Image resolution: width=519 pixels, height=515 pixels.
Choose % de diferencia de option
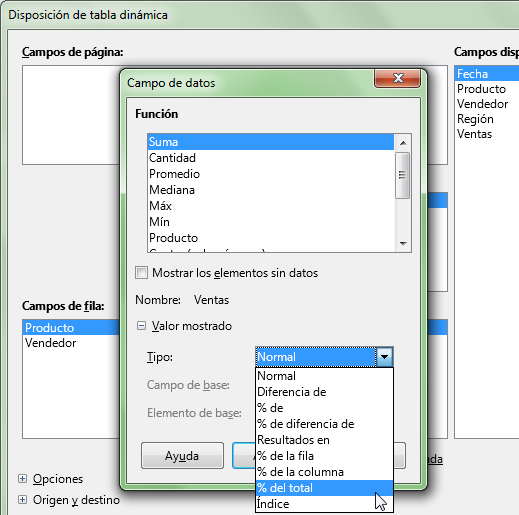click(324, 424)
